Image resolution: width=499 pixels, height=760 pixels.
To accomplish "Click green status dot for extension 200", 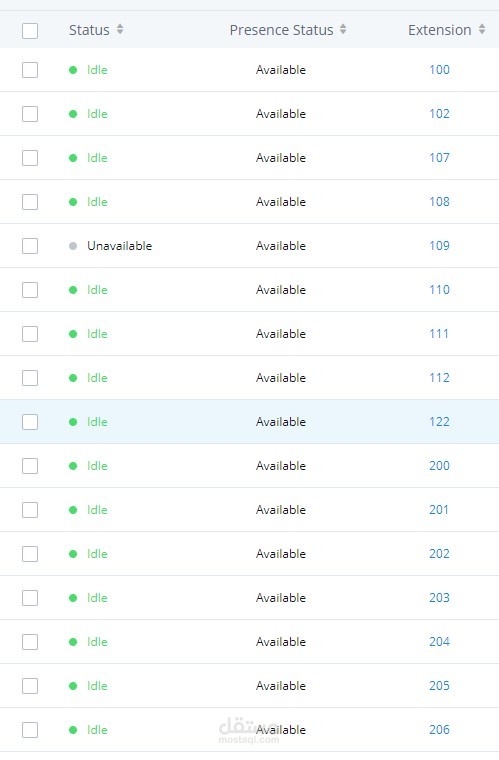I will coord(73,466).
